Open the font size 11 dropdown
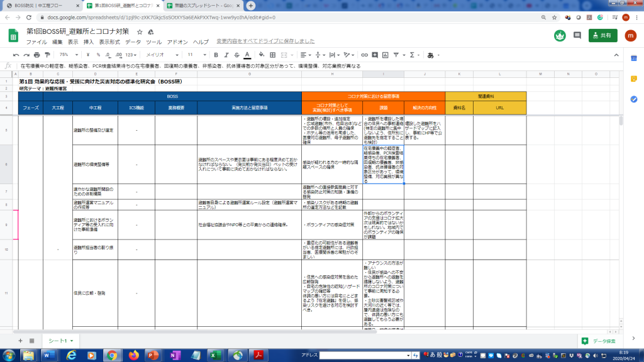The height and width of the screenshot is (362, 644). 194,55
